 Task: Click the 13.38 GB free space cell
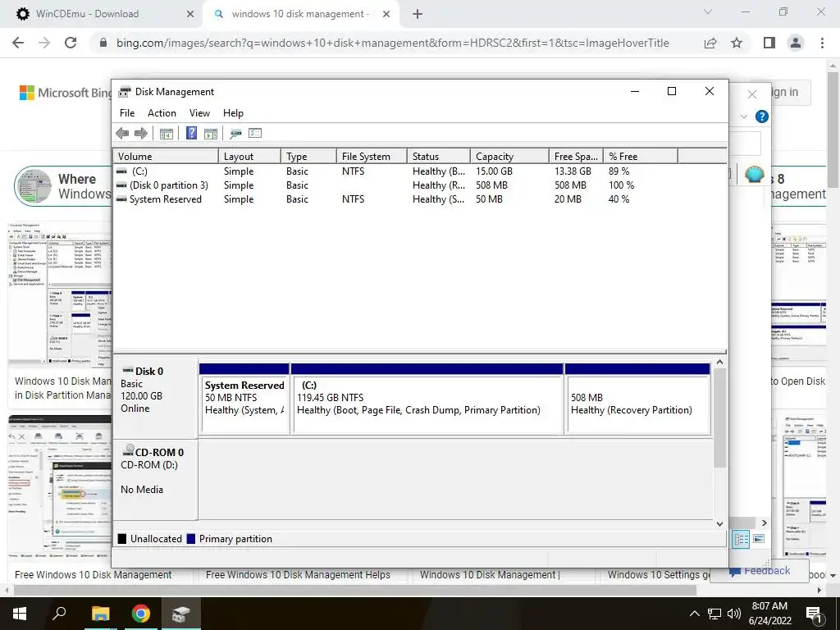pyautogui.click(x=573, y=171)
